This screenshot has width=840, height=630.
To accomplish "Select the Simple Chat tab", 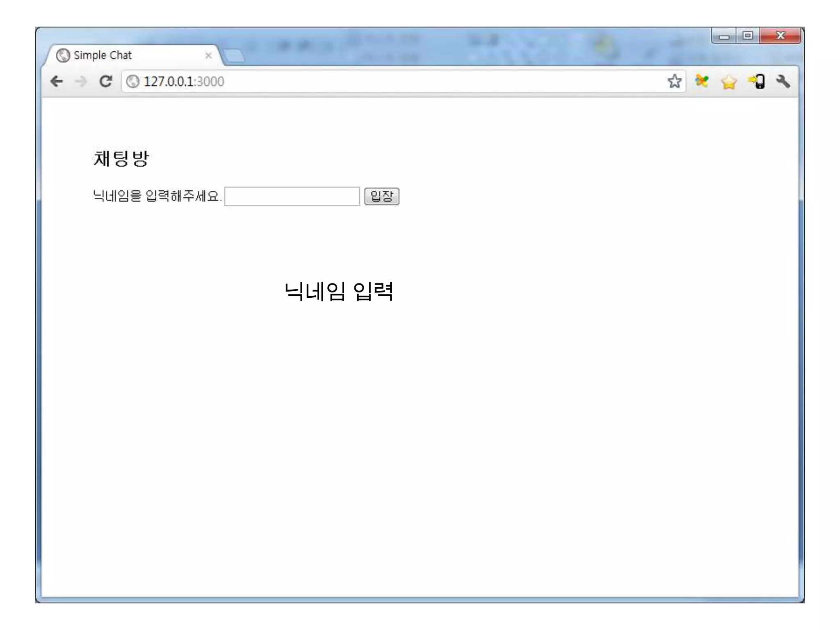I will coord(133,55).
